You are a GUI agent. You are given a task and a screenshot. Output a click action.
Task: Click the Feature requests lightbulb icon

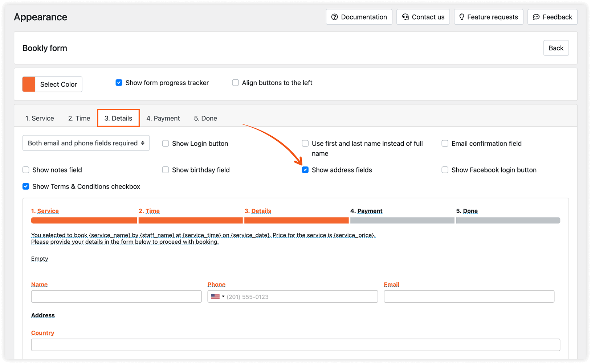tap(461, 17)
